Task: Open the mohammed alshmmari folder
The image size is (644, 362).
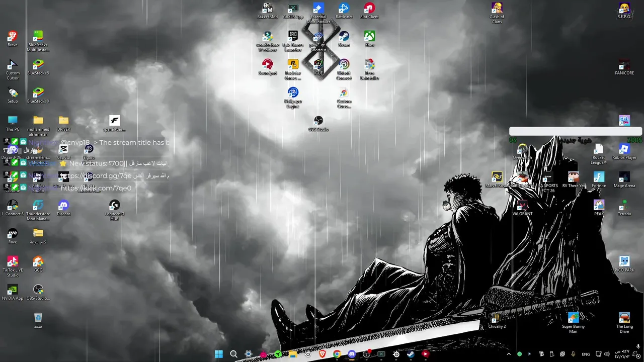Action: click(38, 125)
